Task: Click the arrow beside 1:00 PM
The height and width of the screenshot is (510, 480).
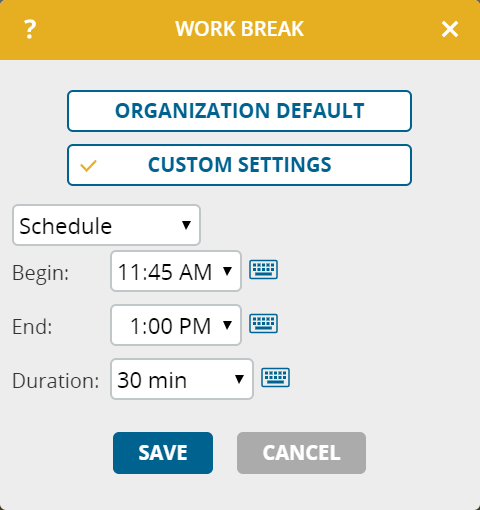Action: click(227, 325)
